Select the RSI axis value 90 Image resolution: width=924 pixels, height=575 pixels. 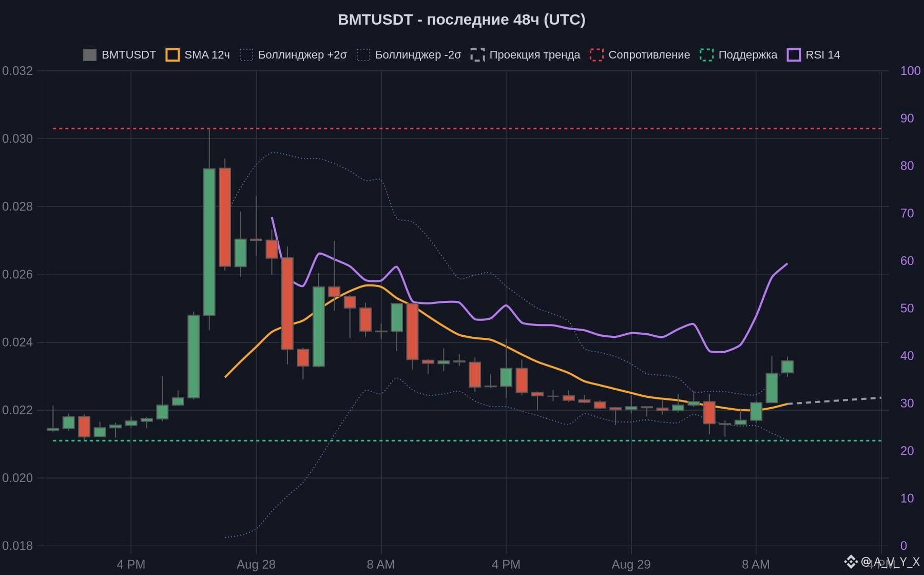coord(907,118)
